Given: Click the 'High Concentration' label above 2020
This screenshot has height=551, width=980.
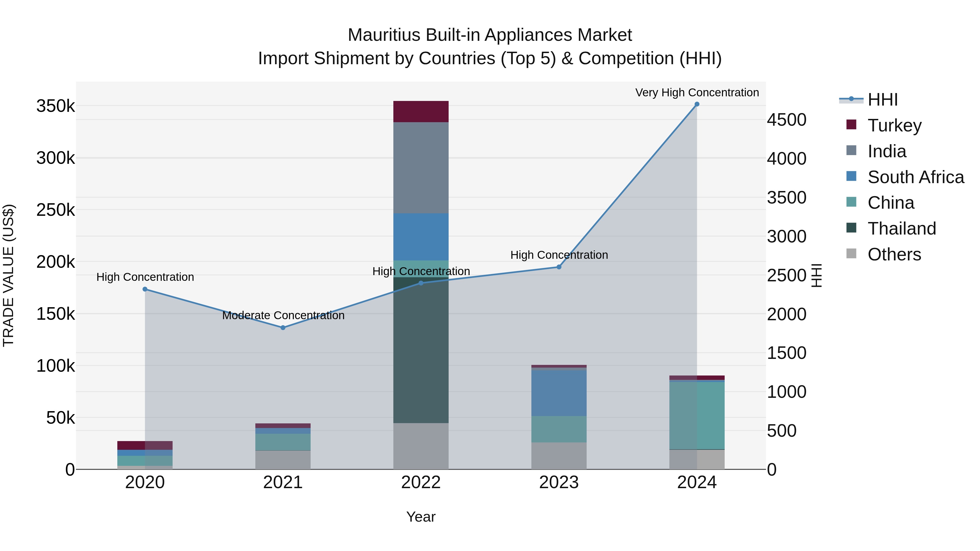Looking at the screenshot, I should [145, 277].
